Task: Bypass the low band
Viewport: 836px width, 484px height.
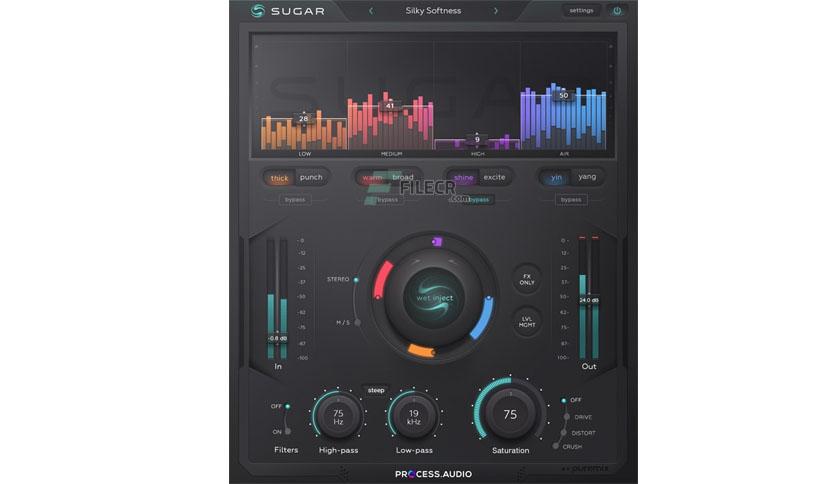Action: [x=295, y=200]
